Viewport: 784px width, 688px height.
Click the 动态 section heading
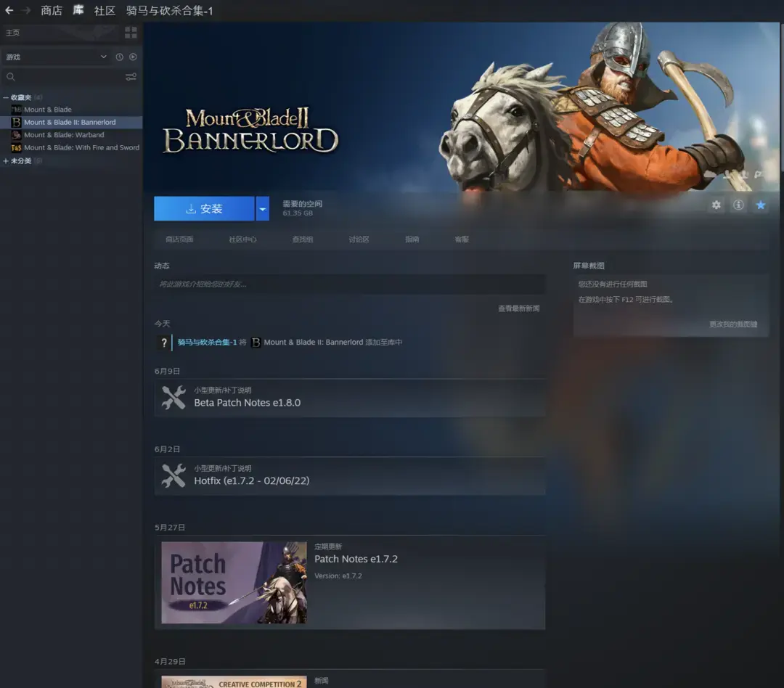162,266
